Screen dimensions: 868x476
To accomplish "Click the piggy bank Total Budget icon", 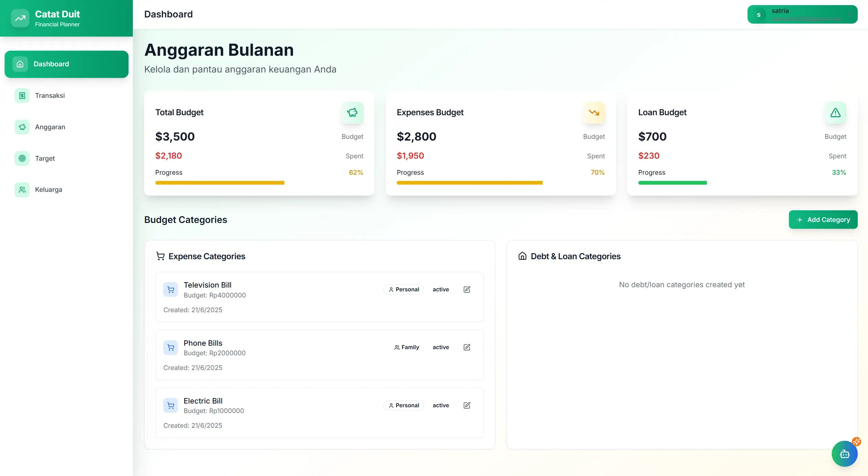I will pyautogui.click(x=352, y=113).
